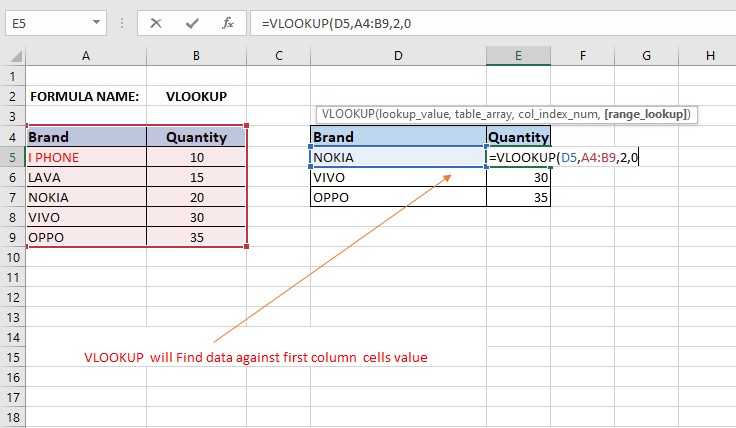This screenshot has width=736, height=428.
Task: Click the Cancel X icon in formula bar
Action: coord(157,23)
